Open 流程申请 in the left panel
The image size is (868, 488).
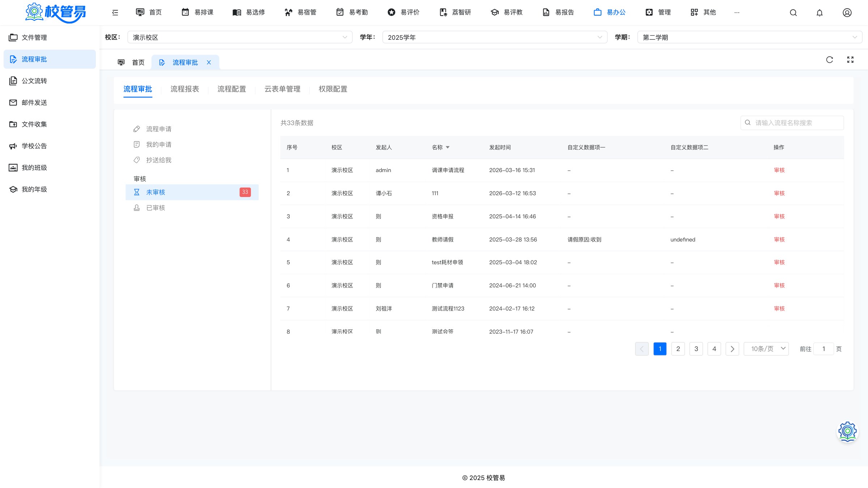pos(192,129)
